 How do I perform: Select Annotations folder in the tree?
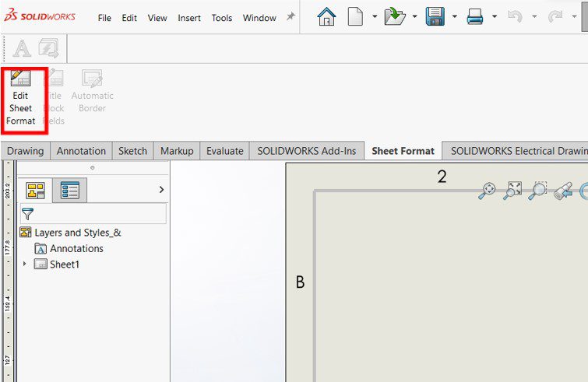[76, 249]
